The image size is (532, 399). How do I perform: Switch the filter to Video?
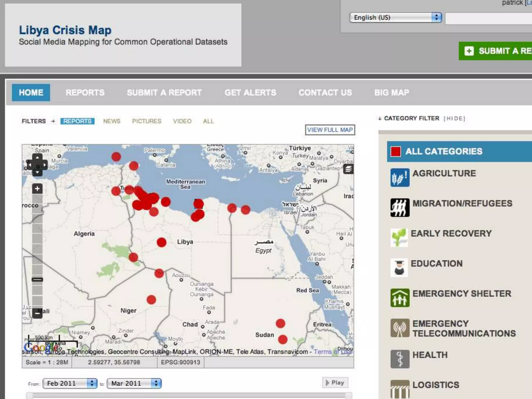[182, 121]
